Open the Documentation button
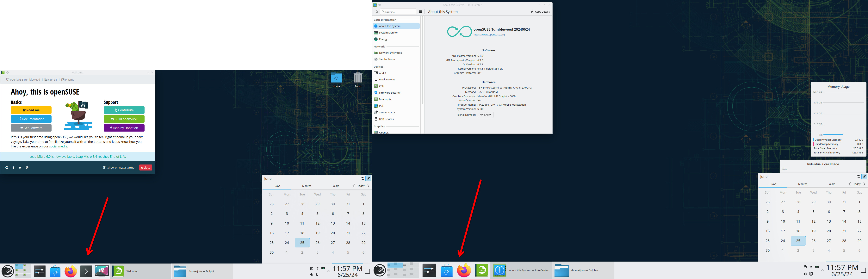The width and height of the screenshot is (868, 279). click(x=31, y=119)
